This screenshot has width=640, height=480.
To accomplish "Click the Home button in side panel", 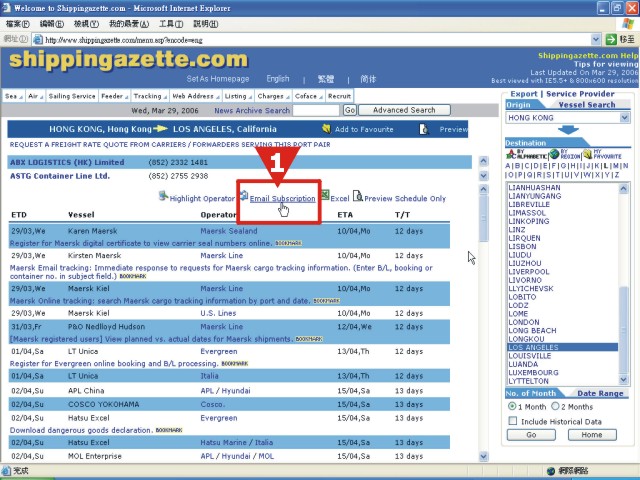I will [592, 435].
